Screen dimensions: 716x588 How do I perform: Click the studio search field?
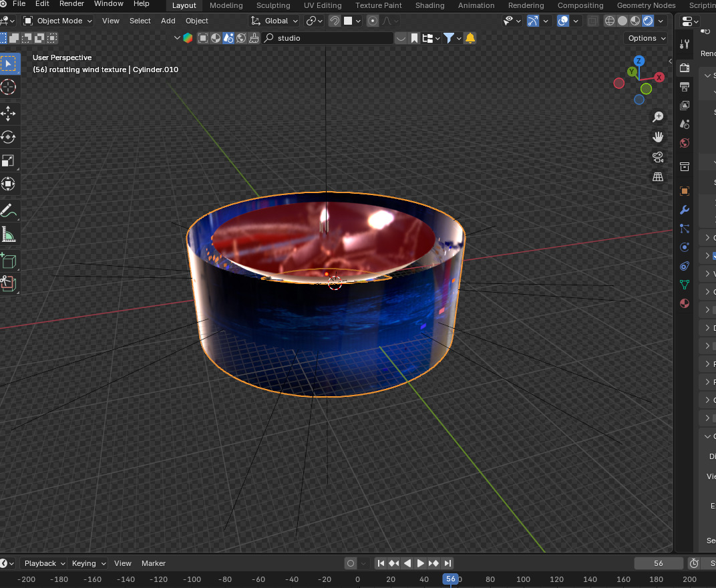point(328,38)
